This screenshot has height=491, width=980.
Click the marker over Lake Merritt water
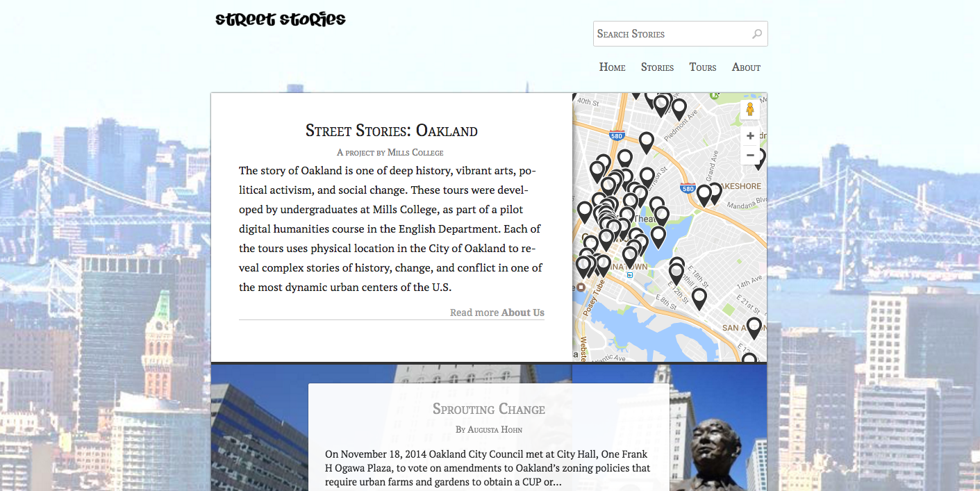(658, 236)
